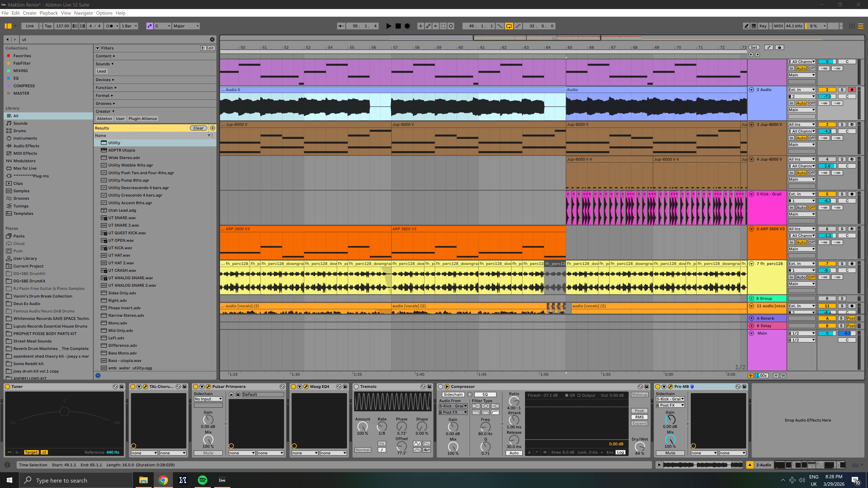
Task: Open the Navigate menu
Action: 83,13
